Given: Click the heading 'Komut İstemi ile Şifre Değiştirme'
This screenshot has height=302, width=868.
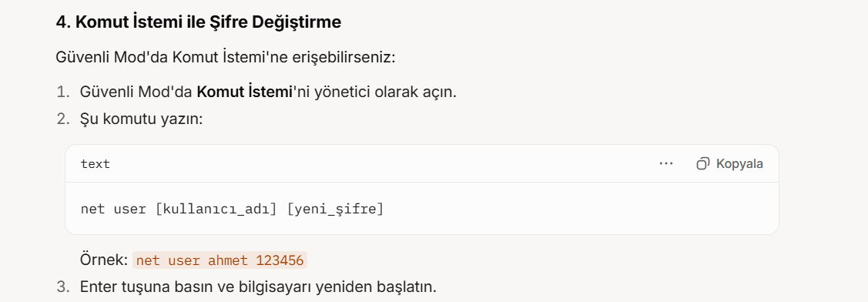Looking at the screenshot, I should pyautogui.click(x=208, y=22).
